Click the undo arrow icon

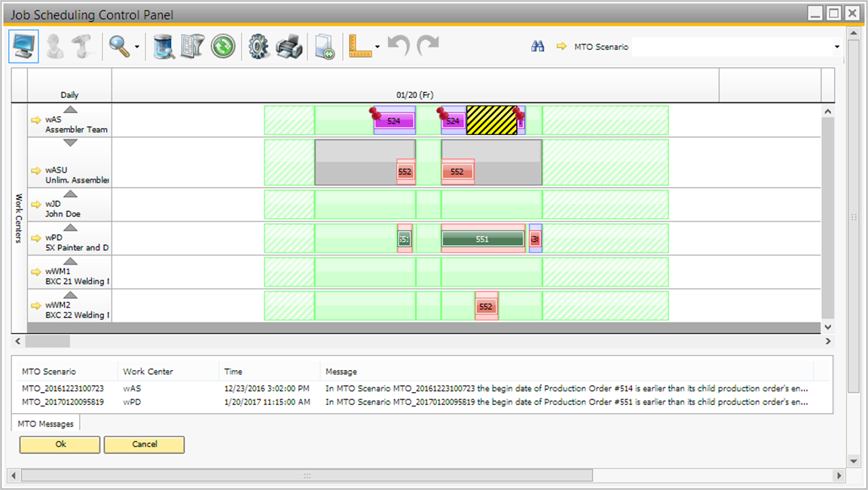coord(399,47)
